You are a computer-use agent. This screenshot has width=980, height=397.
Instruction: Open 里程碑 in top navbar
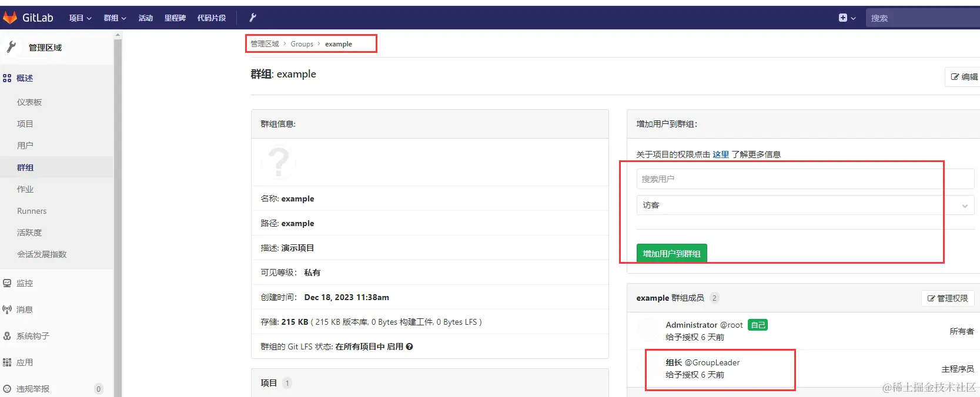(x=175, y=18)
